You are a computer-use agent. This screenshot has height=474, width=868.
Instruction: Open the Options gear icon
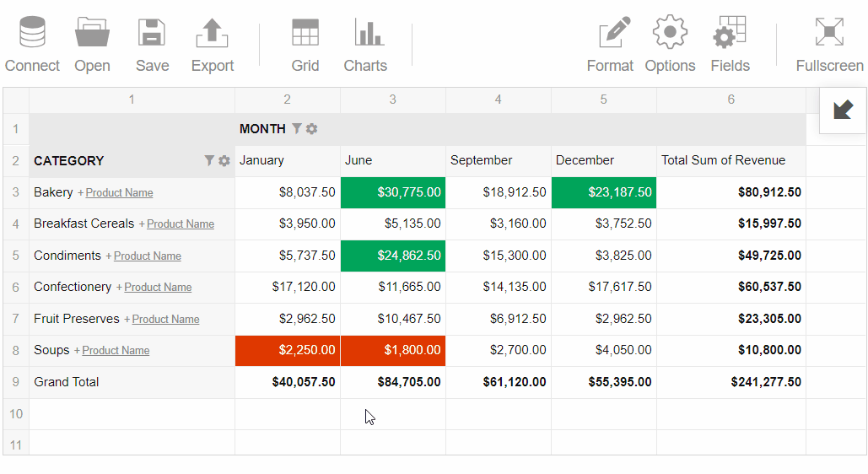point(670,34)
